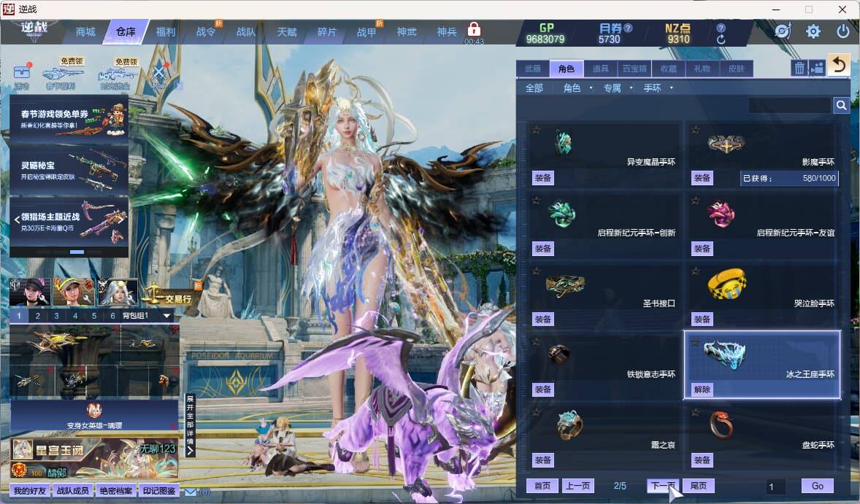Click the orange back arrow button

[x=839, y=65]
